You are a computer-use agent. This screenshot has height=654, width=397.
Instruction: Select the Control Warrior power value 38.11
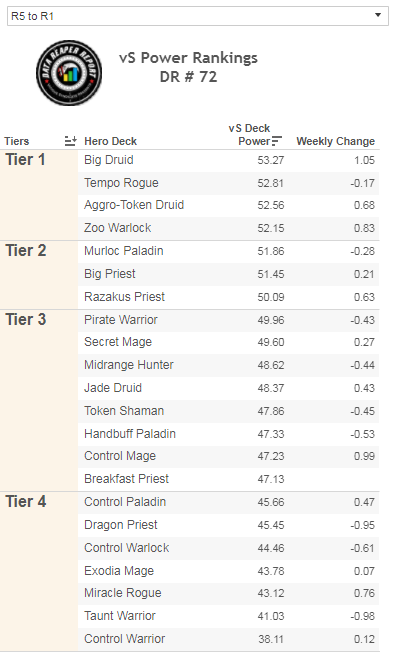271,639
